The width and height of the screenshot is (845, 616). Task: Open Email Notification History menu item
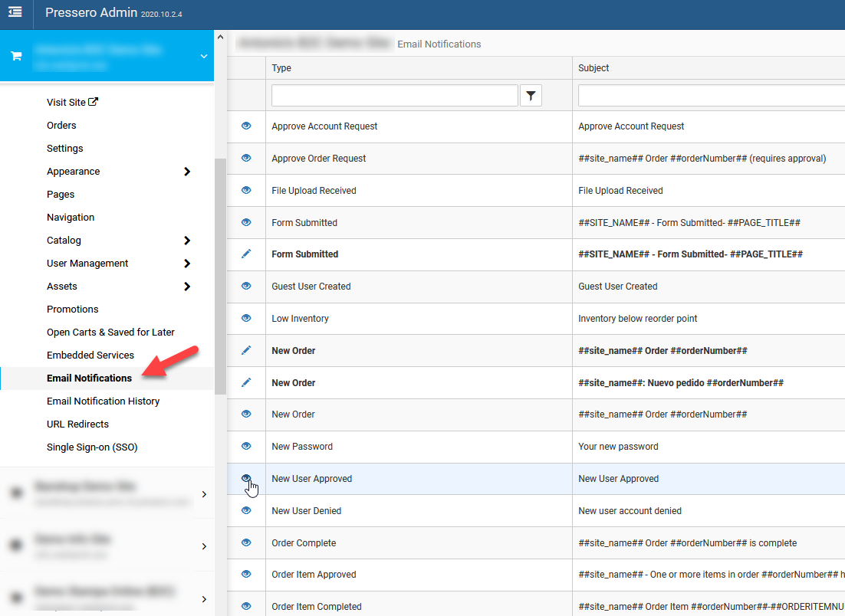(x=103, y=401)
